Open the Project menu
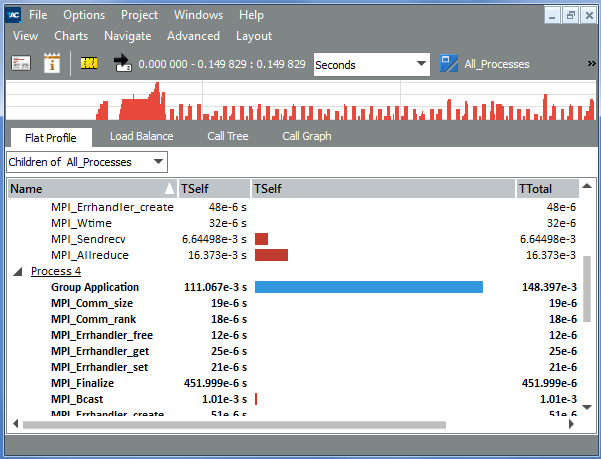Viewport: 601px width, 459px height. 139,15
